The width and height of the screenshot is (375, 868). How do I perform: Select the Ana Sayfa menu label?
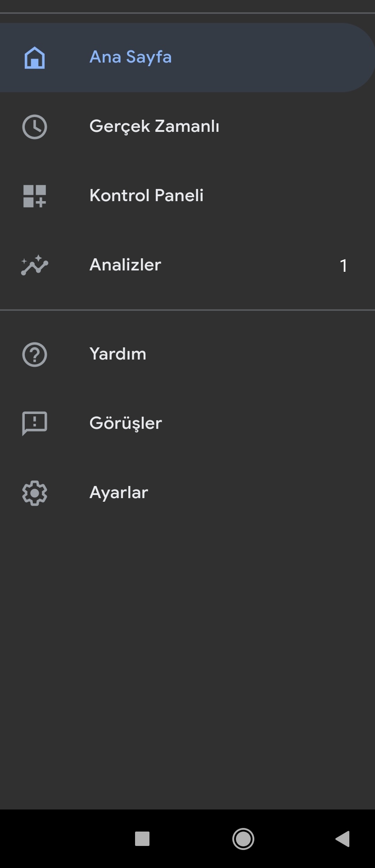click(131, 57)
